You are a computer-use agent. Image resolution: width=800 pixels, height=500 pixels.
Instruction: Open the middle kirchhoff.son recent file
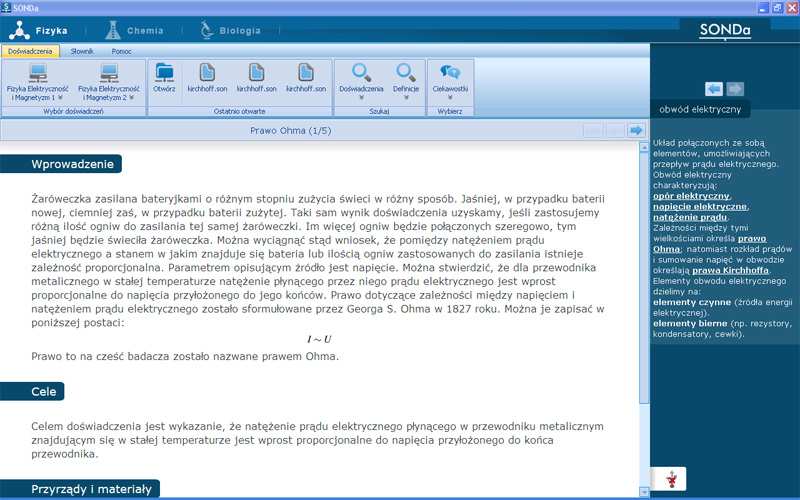257,78
